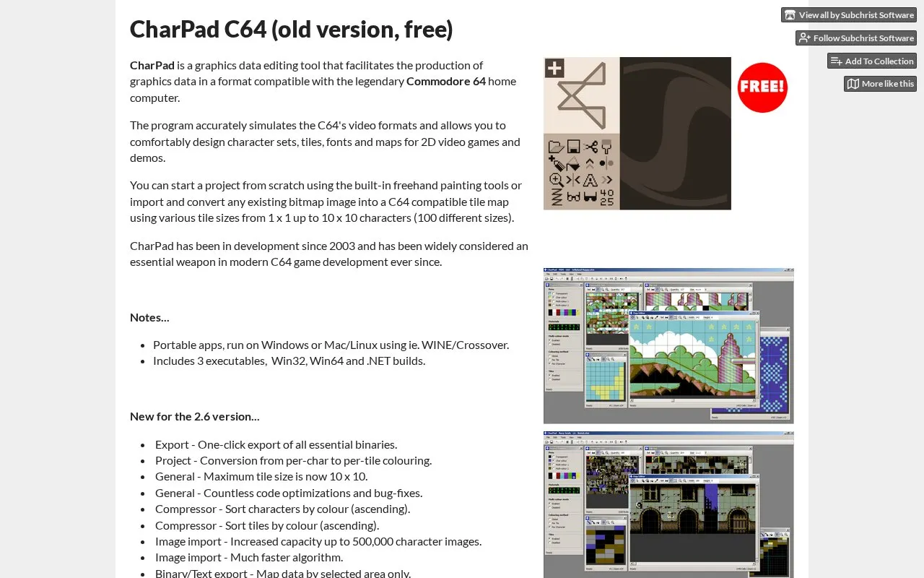Click the Project - Conversion from per-char line
924x578 pixels.
(x=293, y=460)
